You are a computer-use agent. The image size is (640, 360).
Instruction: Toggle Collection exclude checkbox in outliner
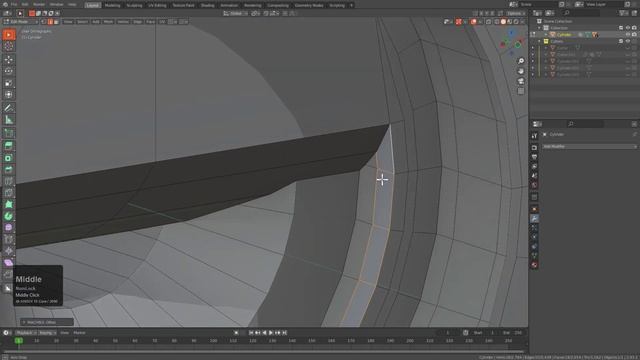pos(621,28)
